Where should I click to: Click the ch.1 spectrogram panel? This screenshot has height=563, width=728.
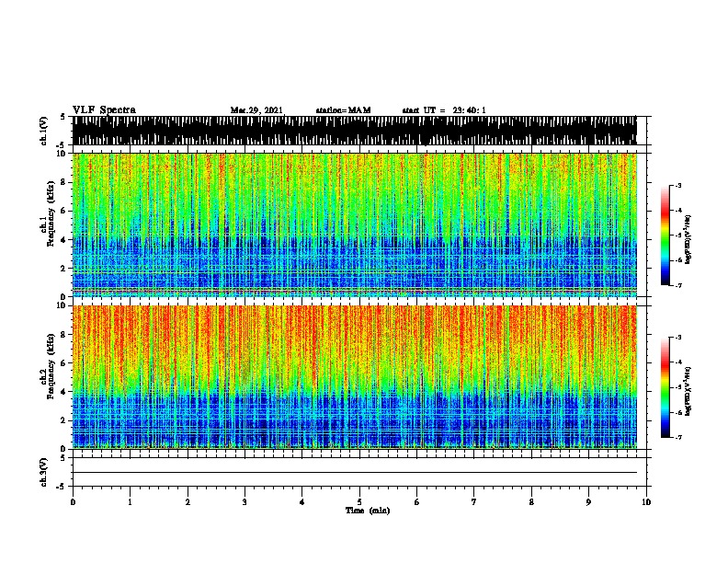pyautogui.click(x=354, y=224)
